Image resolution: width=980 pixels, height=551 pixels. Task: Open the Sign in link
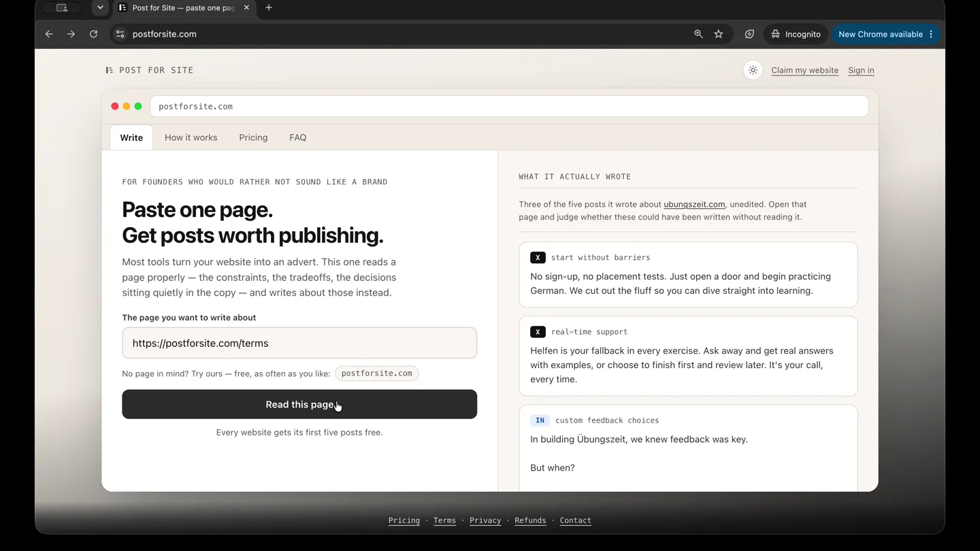coord(861,70)
